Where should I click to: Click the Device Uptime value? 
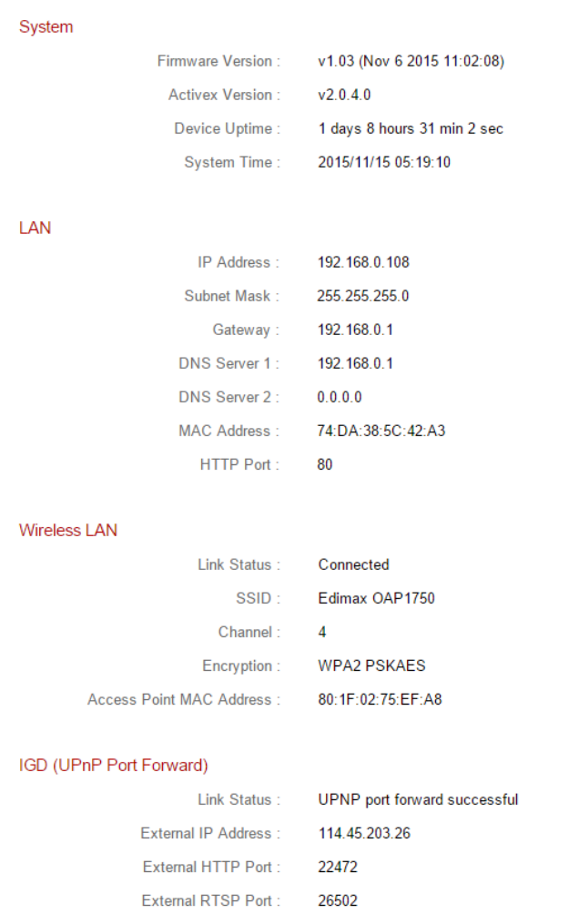click(x=410, y=129)
